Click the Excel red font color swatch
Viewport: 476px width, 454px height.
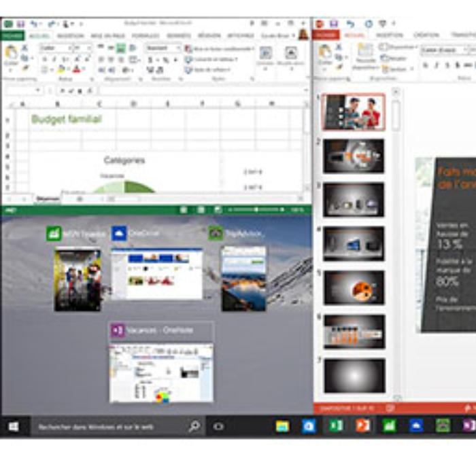(77, 69)
